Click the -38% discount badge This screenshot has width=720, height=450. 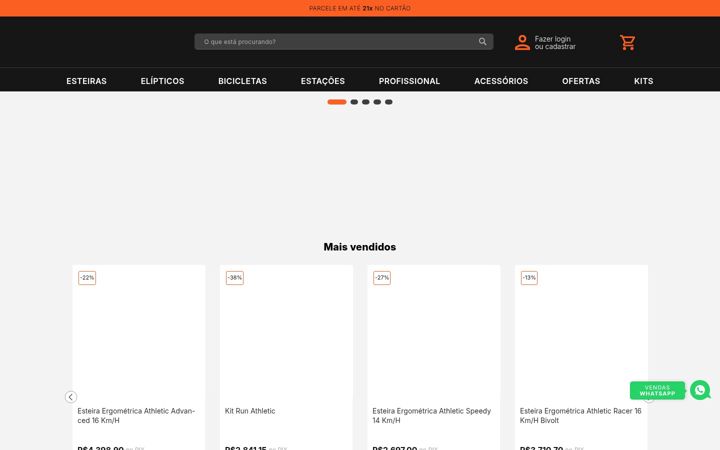[235, 278]
